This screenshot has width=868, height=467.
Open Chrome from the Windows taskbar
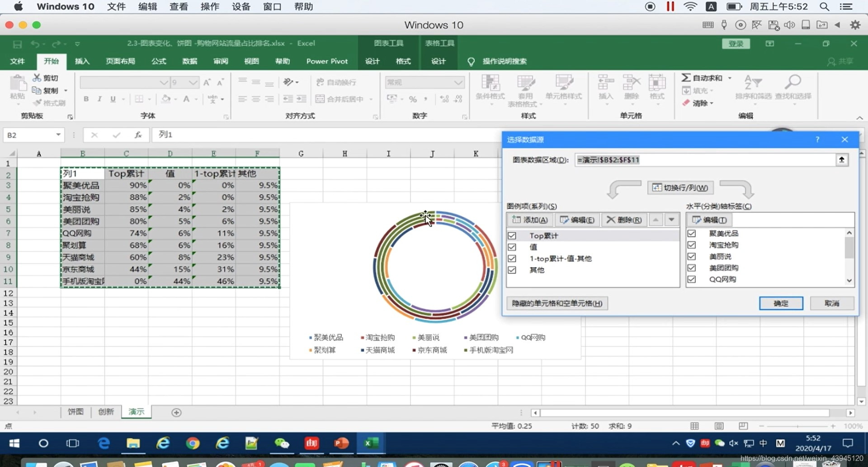click(193, 444)
